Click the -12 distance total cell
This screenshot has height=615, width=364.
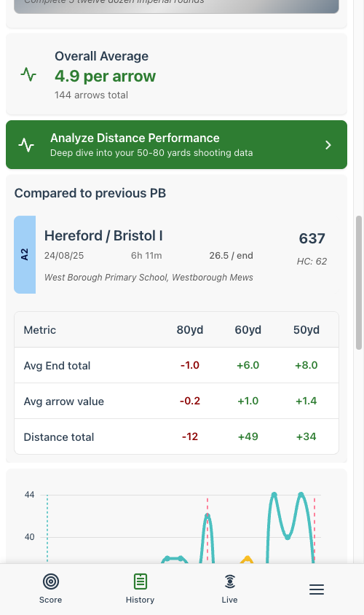click(190, 436)
